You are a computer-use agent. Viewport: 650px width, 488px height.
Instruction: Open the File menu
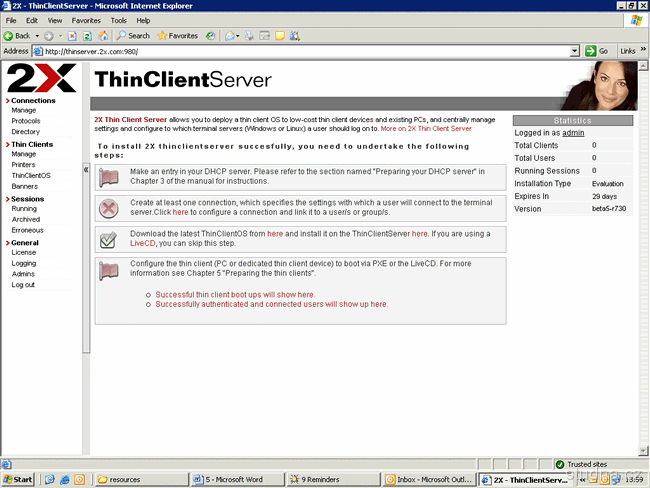click(11, 20)
